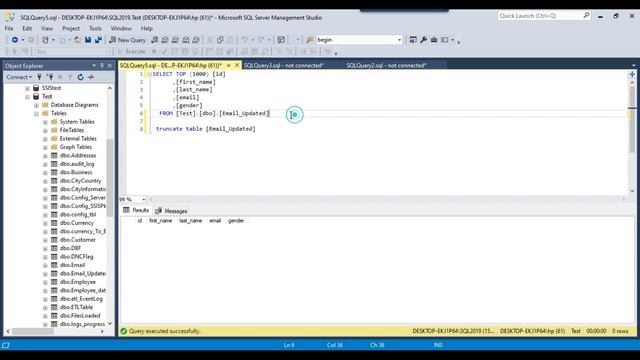Expand the Database Diagrams folder
The image size is (640, 360).
click(x=36, y=105)
